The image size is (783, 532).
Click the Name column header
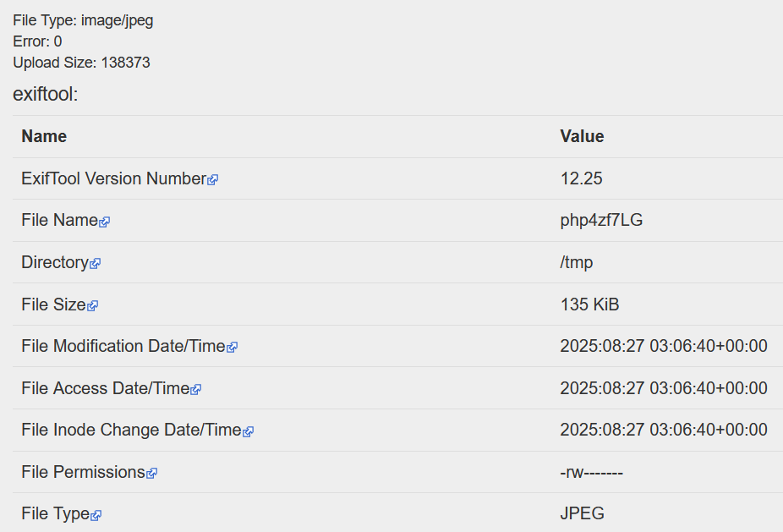coord(44,136)
